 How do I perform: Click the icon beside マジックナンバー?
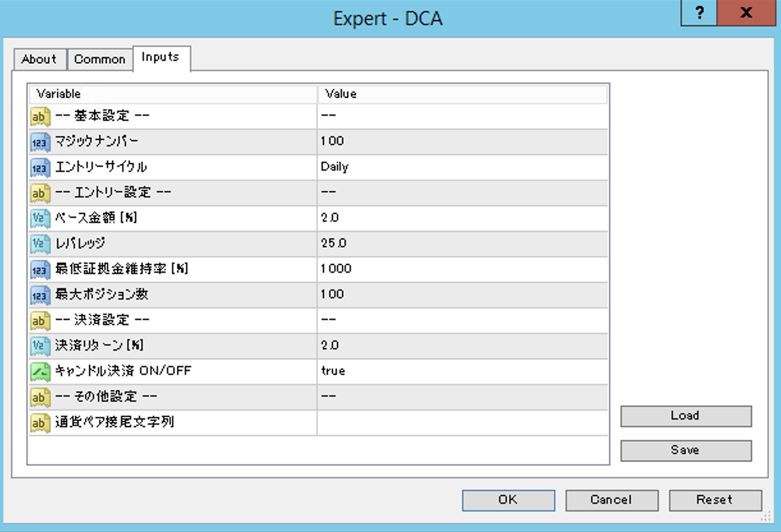click(x=40, y=142)
